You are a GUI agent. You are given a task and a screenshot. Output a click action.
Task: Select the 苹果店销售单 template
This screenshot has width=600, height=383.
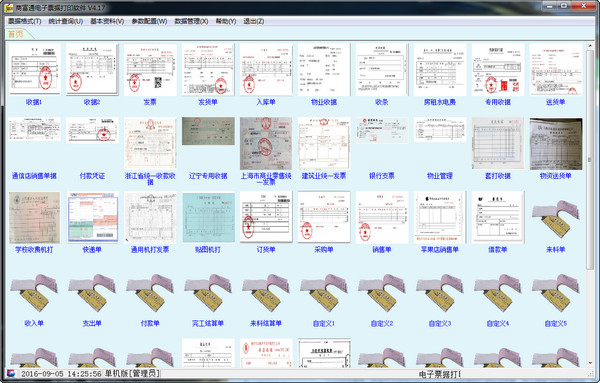click(440, 217)
